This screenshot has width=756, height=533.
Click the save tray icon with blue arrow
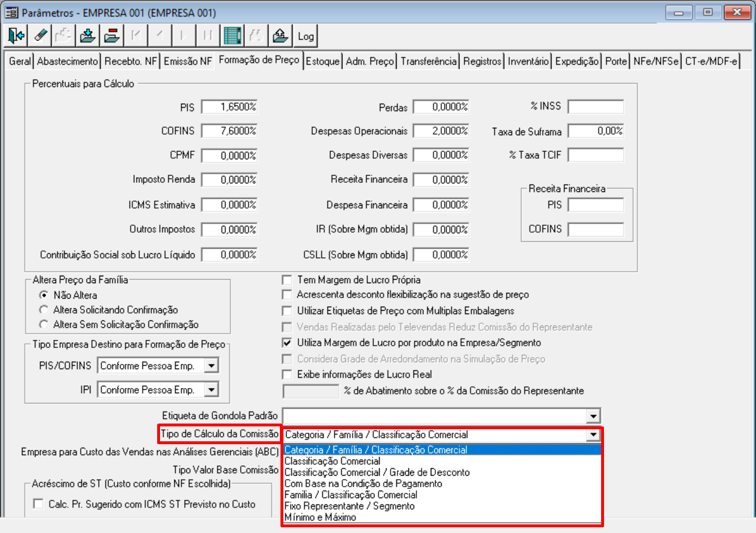tap(88, 36)
